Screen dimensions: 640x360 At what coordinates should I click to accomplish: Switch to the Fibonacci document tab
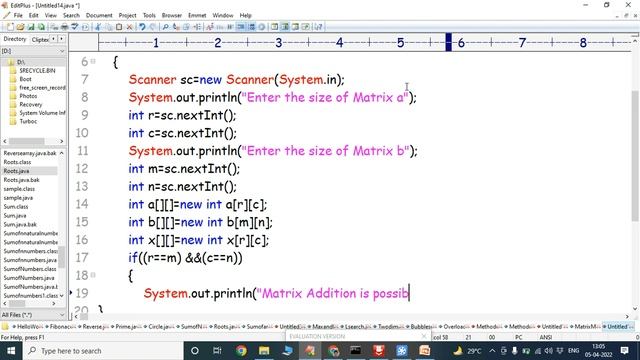[x=62, y=327]
